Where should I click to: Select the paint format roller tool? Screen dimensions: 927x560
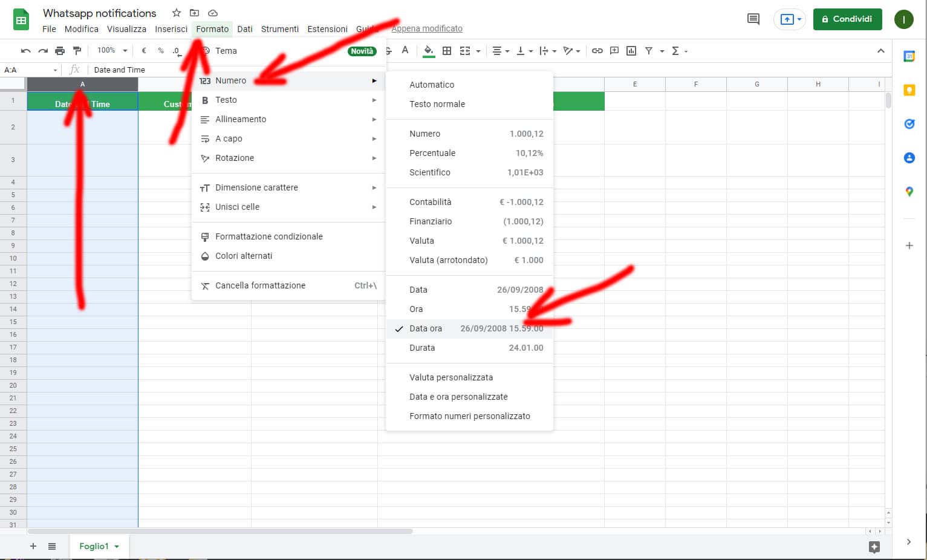click(x=77, y=51)
